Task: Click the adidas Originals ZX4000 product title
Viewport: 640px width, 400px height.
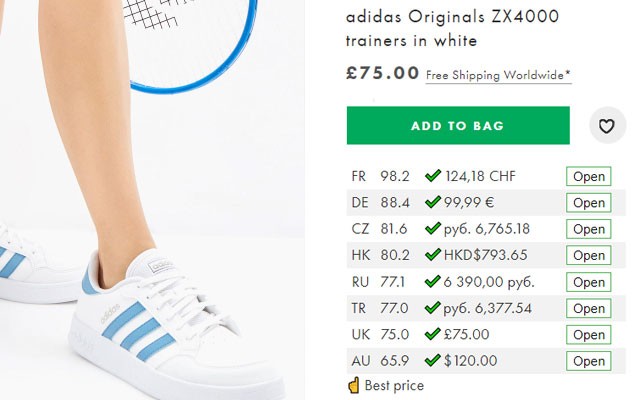Action: point(452,29)
